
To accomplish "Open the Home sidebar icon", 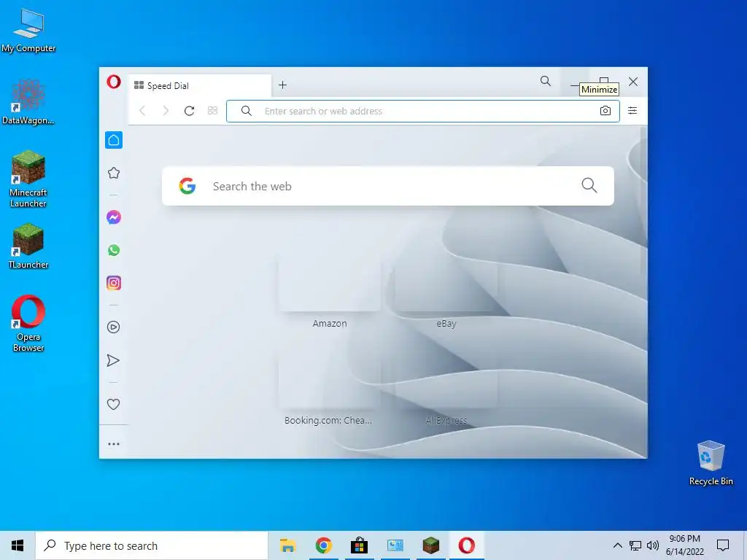I will (x=113, y=140).
